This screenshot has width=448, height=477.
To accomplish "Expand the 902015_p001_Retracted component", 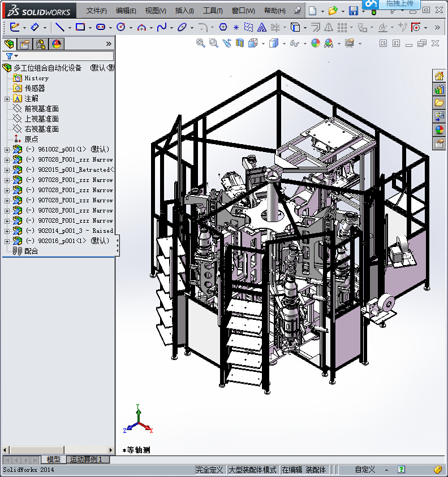I will [7, 170].
